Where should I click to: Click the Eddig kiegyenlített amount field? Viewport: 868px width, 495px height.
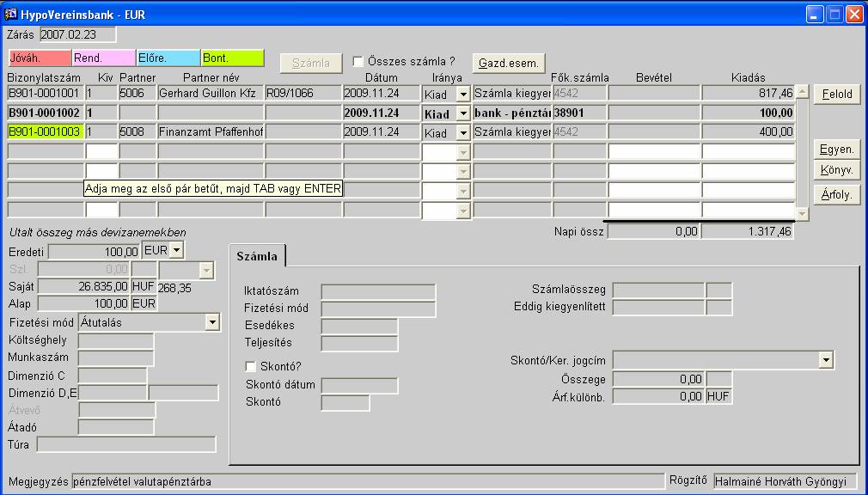(659, 308)
